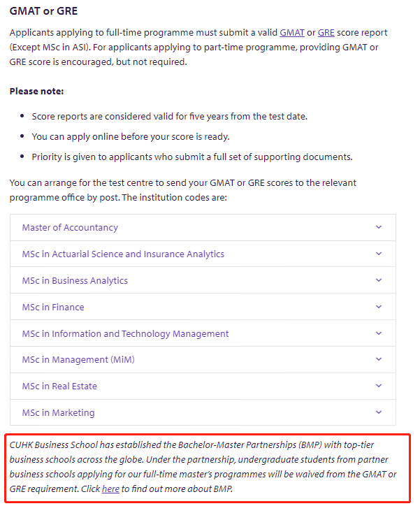Open the GRE hyperlink
The image size is (420, 513).
(326, 33)
